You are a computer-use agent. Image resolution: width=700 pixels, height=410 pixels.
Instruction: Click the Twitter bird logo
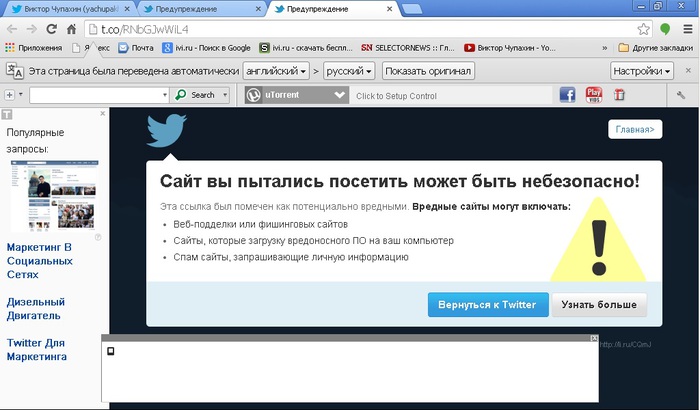coord(167,130)
